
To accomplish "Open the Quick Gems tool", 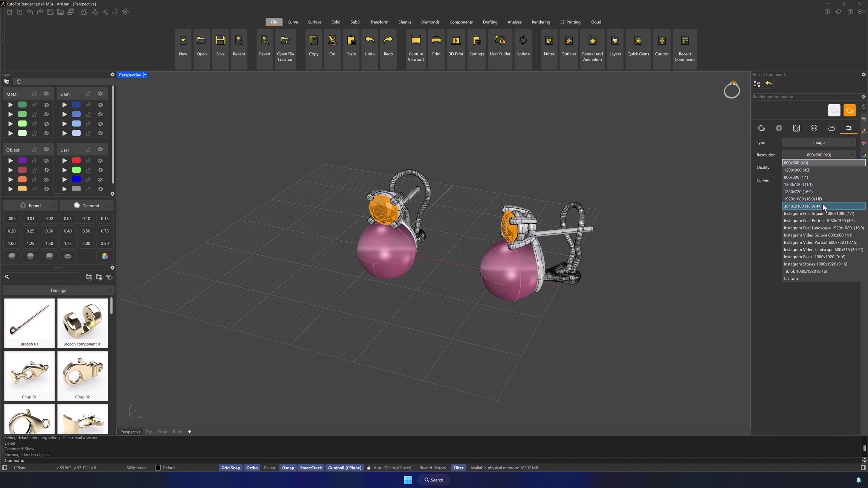I will coord(638,41).
